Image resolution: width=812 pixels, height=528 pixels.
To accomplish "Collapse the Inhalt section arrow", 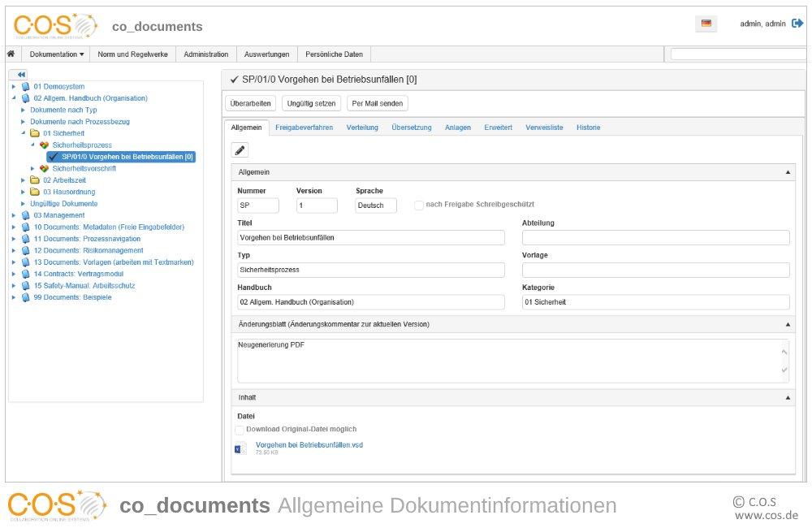I will pyautogui.click(x=788, y=398).
